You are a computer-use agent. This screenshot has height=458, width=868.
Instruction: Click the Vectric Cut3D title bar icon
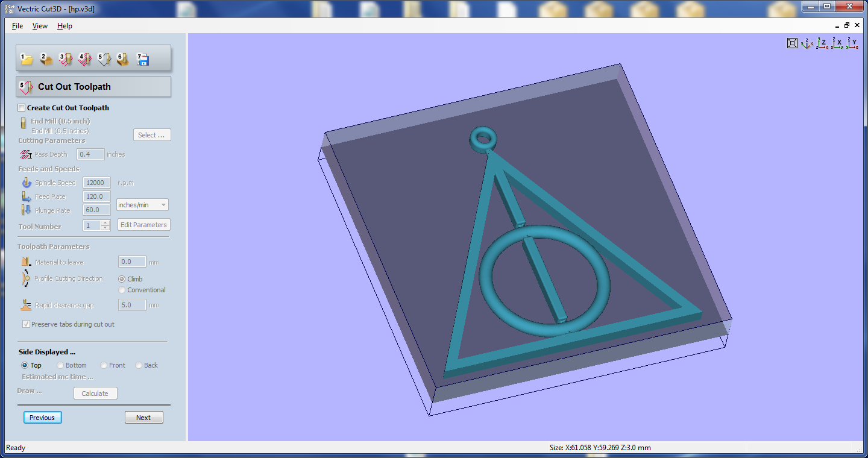[9, 8]
